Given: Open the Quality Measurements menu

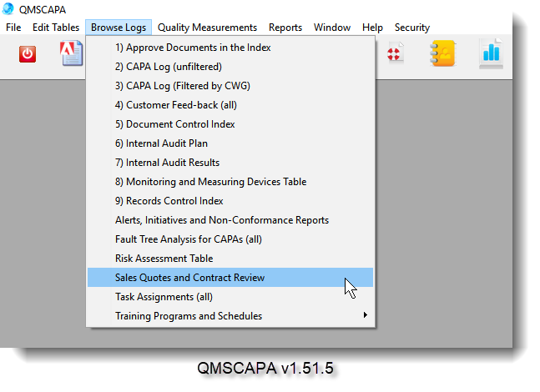Looking at the screenshot, I should (x=207, y=28).
